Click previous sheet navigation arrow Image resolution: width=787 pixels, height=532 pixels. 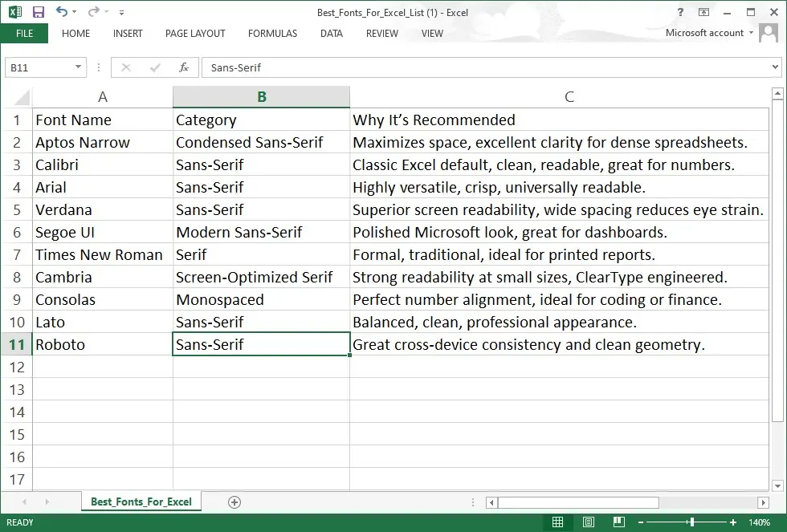[x=24, y=502]
